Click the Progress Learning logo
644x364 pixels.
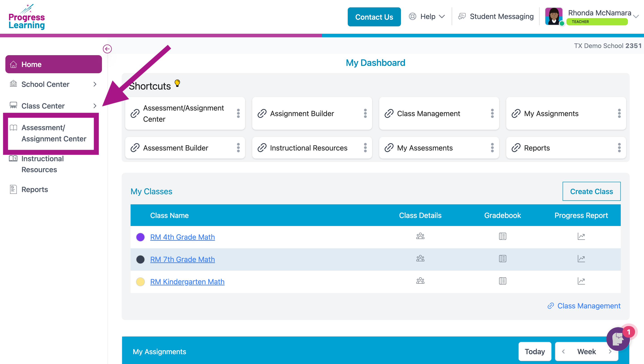[27, 17]
